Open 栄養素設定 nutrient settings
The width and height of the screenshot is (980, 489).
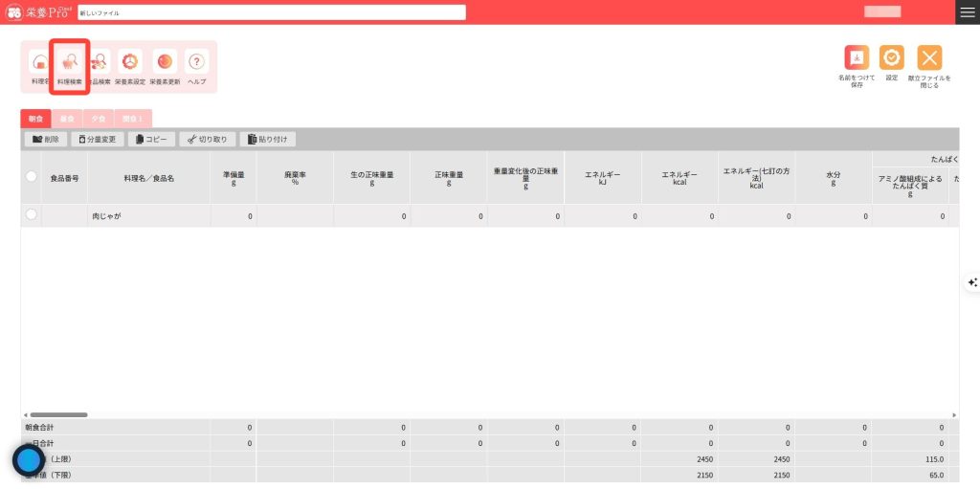click(129, 64)
